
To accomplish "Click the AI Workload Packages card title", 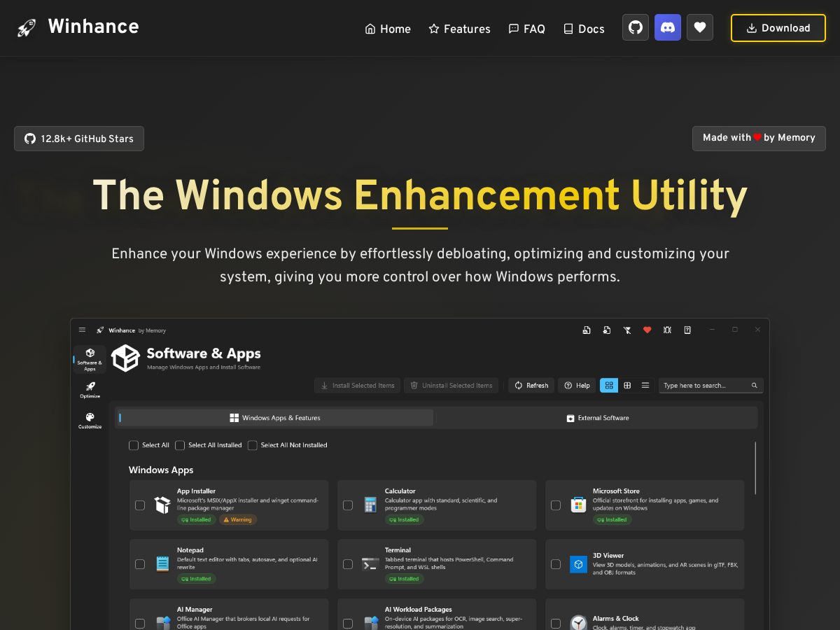I will [419, 610].
